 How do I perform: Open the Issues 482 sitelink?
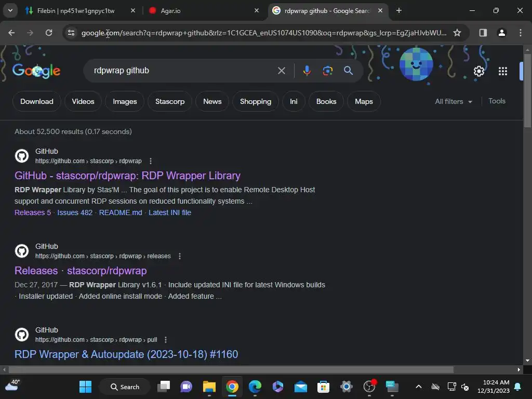pyautogui.click(x=75, y=212)
